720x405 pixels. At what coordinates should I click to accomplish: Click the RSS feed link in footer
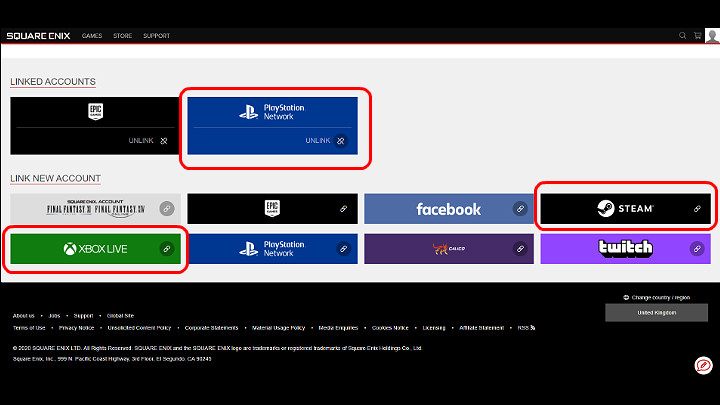point(525,328)
